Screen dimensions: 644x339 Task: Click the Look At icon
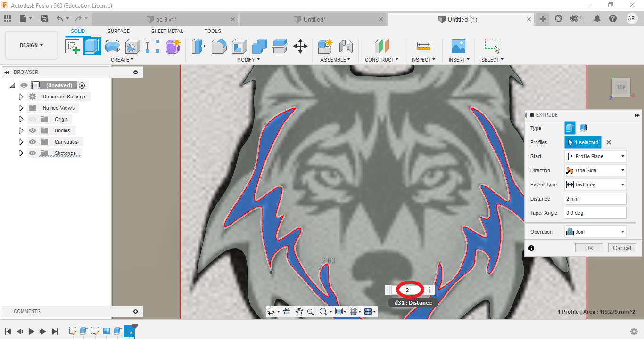point(286,312)
